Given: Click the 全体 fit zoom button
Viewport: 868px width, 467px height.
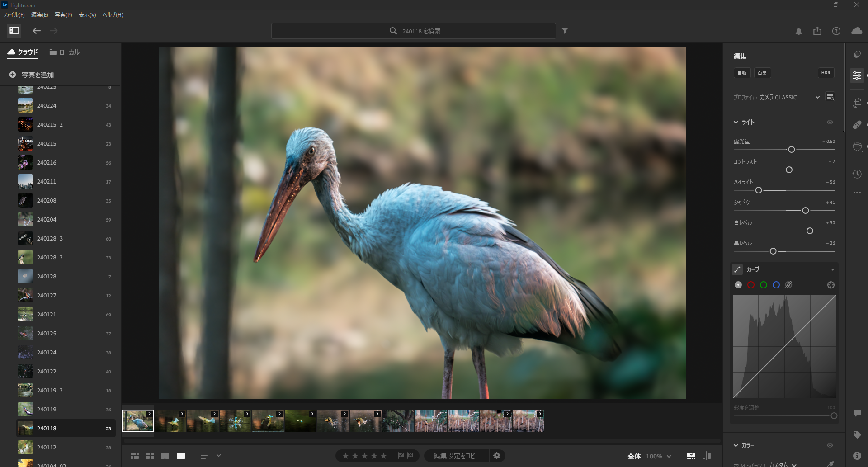Looking at the screenshot, I should (x=634, y=456).
